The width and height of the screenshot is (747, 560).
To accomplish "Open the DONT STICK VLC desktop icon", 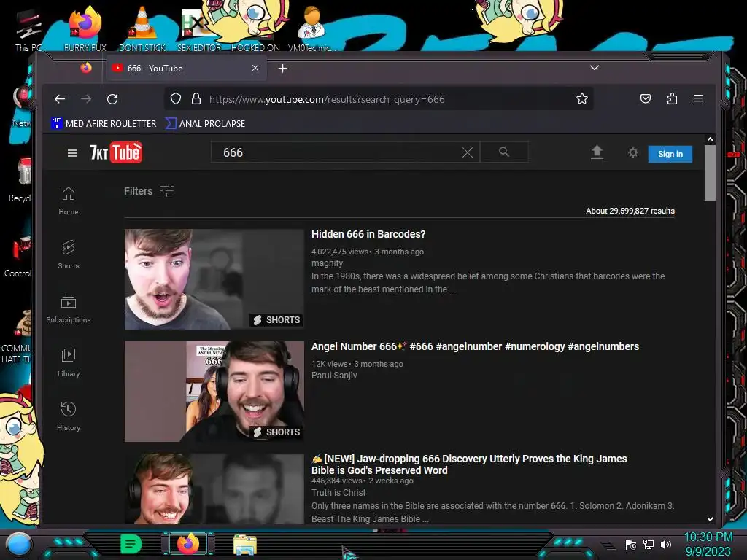I will [142, 28].
